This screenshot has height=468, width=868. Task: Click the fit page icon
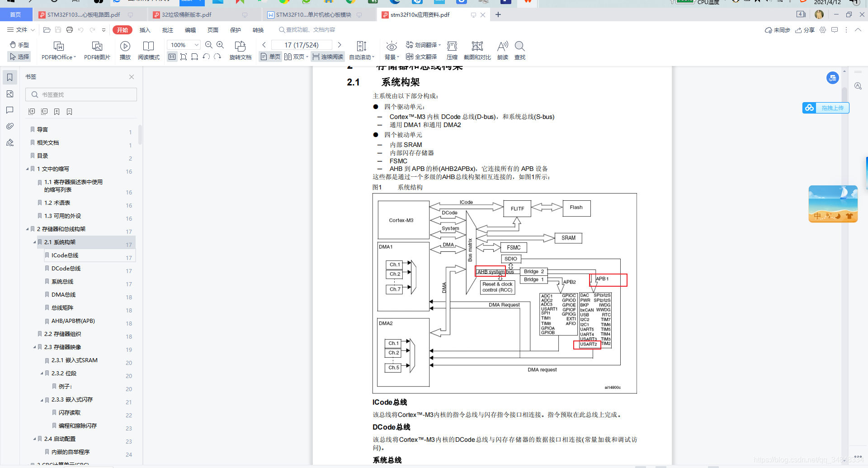(184, 57)
